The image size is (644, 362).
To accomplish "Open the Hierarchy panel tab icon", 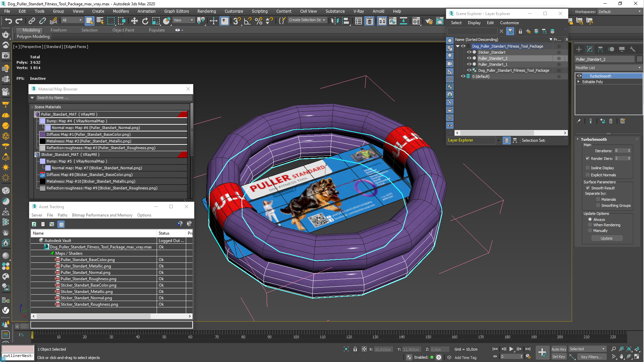I will 600,49.
